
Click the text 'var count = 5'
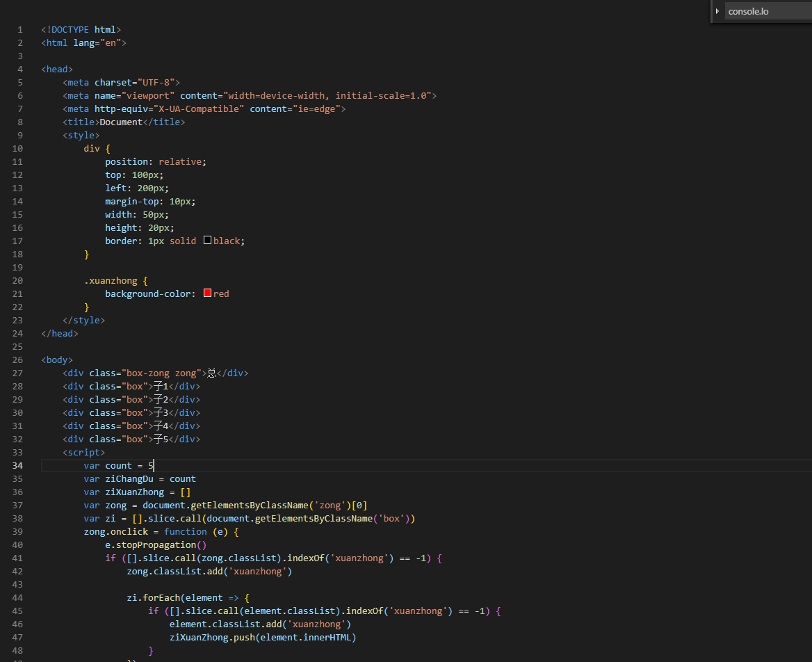click(119, 466)
